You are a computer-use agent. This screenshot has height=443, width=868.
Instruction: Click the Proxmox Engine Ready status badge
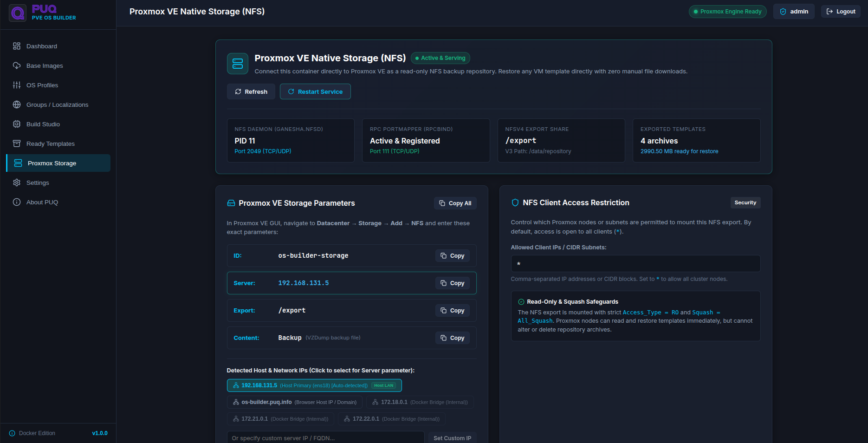pos(728,12)
